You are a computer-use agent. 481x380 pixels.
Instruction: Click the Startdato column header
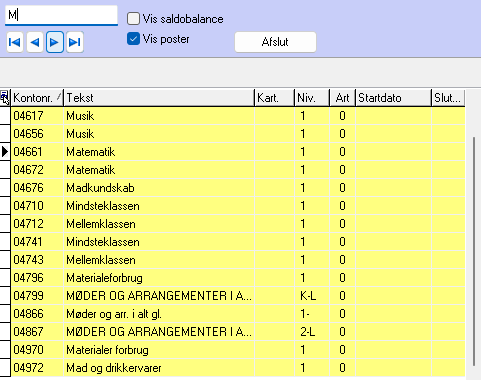[393, 98]
